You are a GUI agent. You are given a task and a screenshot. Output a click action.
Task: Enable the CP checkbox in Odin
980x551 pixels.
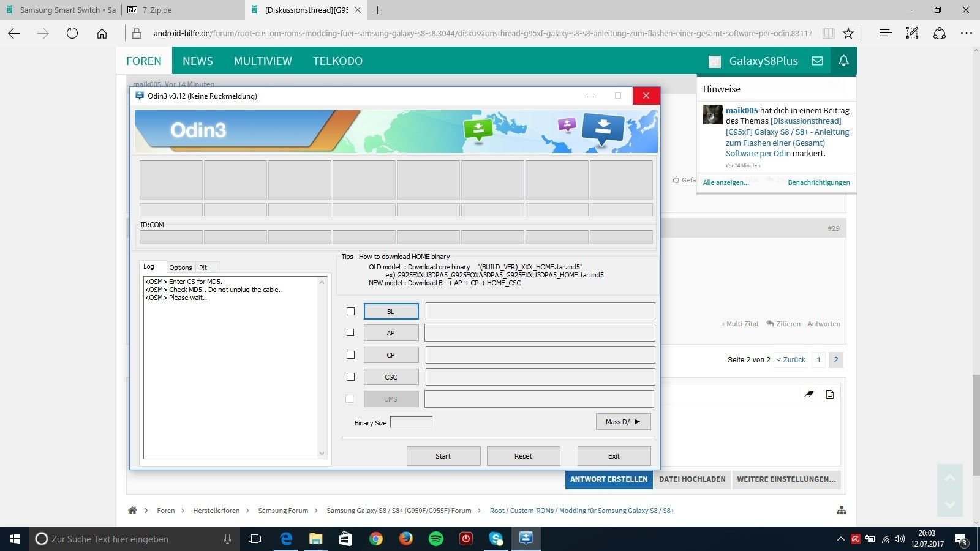pyautogui.click(x=350, y=354)
